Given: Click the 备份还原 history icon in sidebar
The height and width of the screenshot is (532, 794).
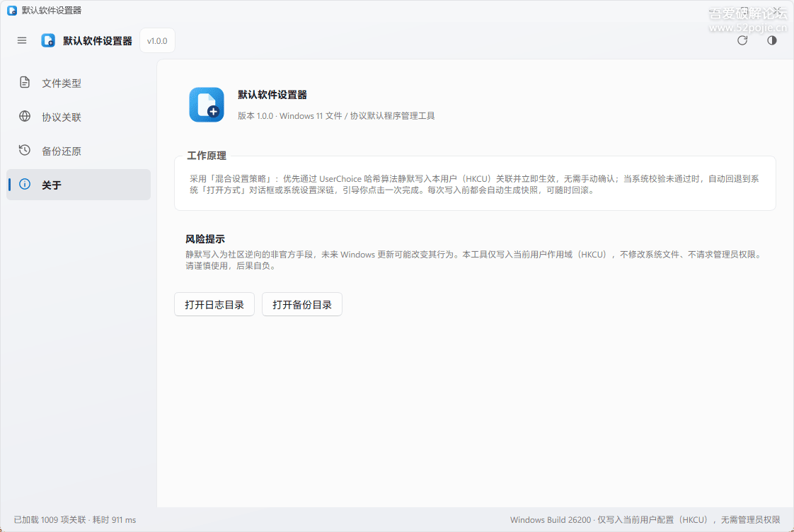Looking at the screenshot, I should point(25,151).
